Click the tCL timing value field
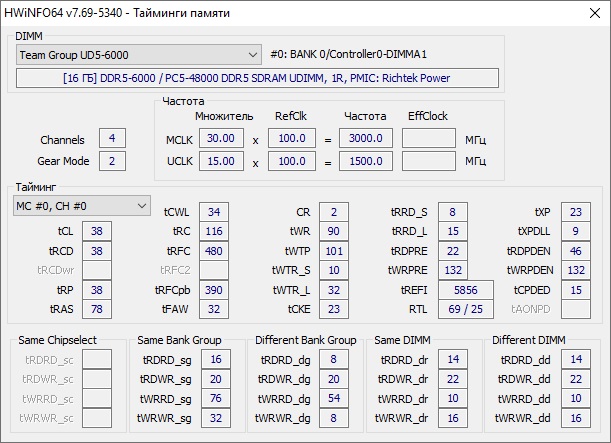This screenshot has height=443, width=611. [x=97, y=230]
